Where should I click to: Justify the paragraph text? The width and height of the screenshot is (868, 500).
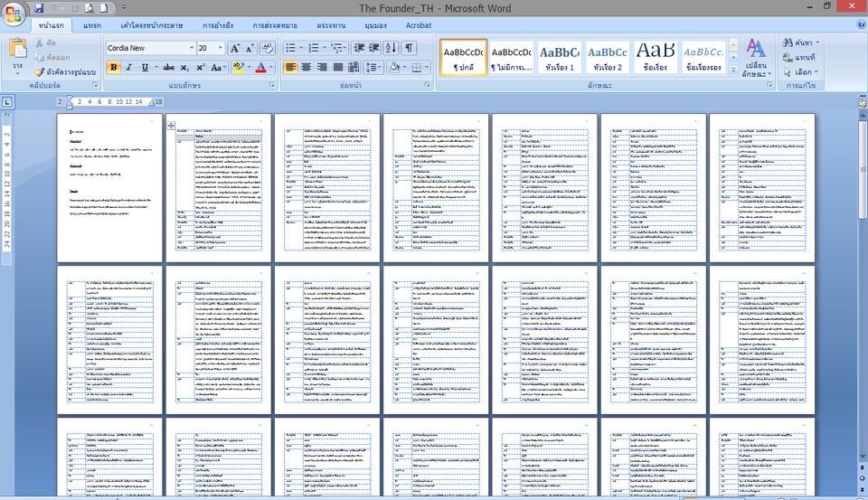click(x=337, y=68)
